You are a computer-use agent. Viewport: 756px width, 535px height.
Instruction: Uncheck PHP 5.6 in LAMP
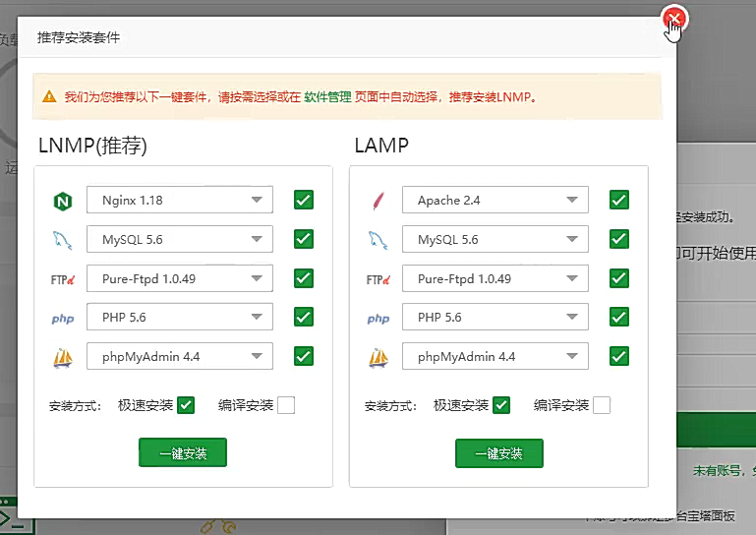coord(619,317)
